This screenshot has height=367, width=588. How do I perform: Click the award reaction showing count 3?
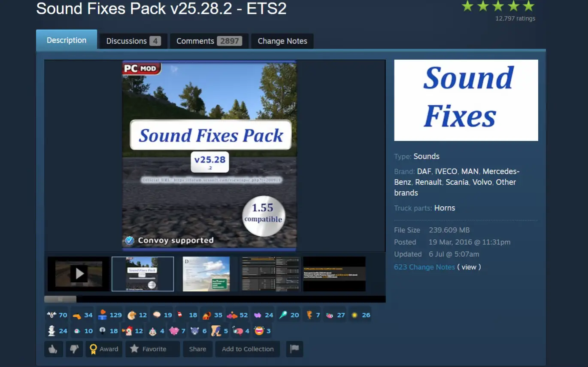coord(262,331)
